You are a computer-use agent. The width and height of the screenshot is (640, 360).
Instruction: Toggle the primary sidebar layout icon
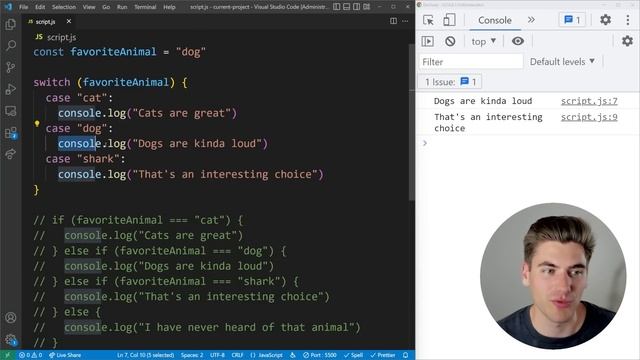336,7
